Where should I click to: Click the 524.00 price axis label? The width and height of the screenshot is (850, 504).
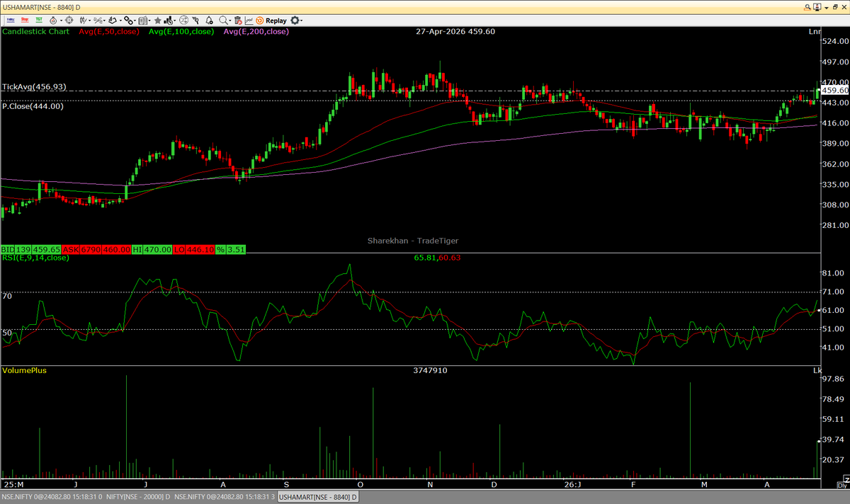click(x=834, y=41)
